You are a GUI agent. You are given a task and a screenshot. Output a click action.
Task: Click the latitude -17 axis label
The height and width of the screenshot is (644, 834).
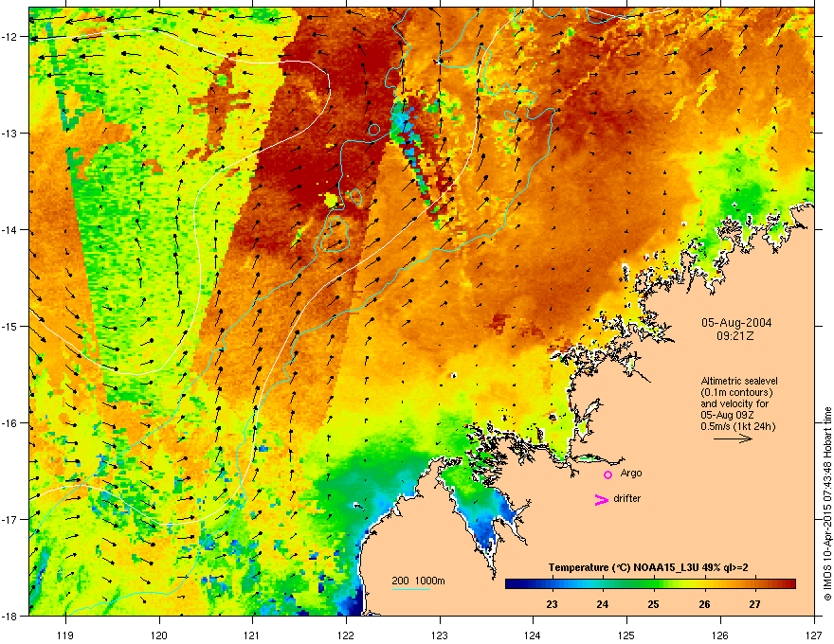coord(10,520)
